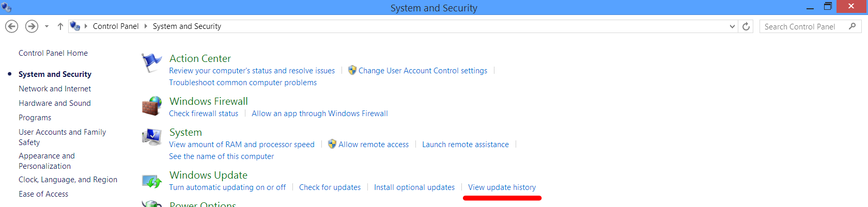Open Network and Internet category

55,89
